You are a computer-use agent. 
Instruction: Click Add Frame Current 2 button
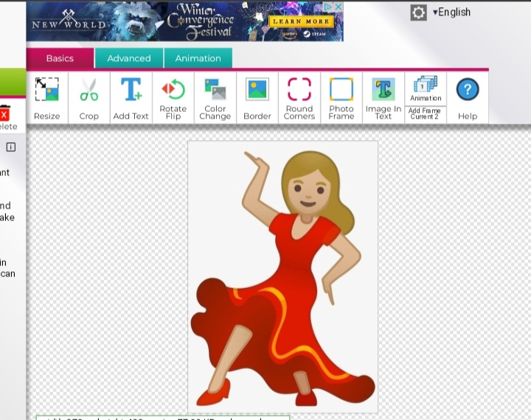pos(426,113)
